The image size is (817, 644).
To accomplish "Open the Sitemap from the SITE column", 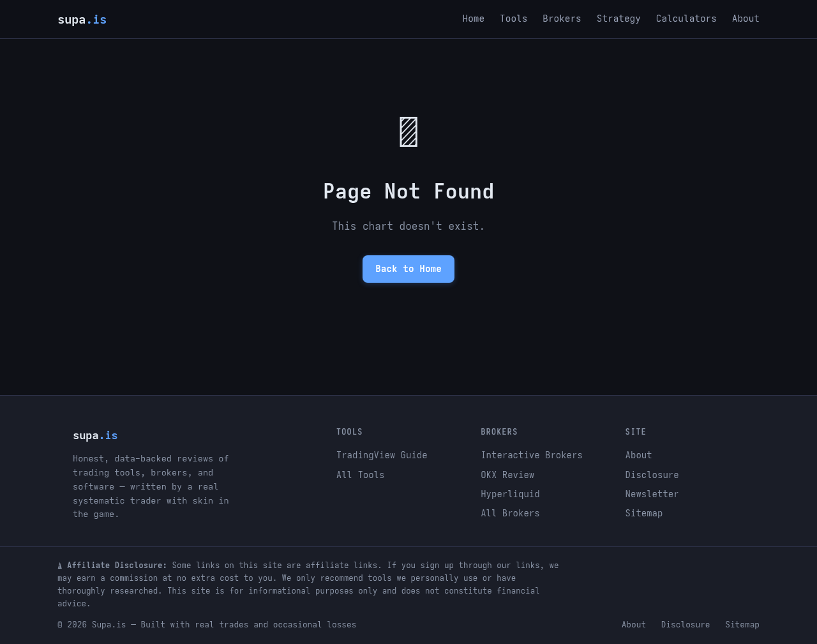I will pyautogui.click(x=644, y=513).
